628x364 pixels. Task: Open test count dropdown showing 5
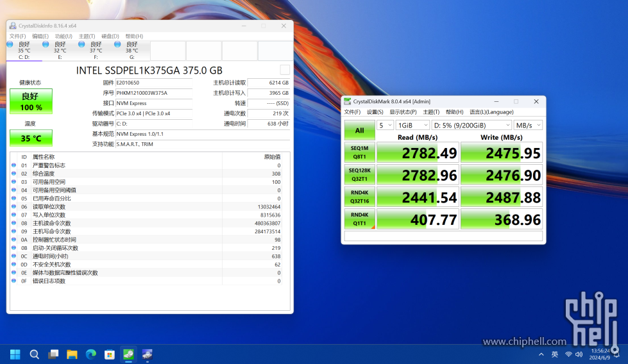[x=385, y=125]
